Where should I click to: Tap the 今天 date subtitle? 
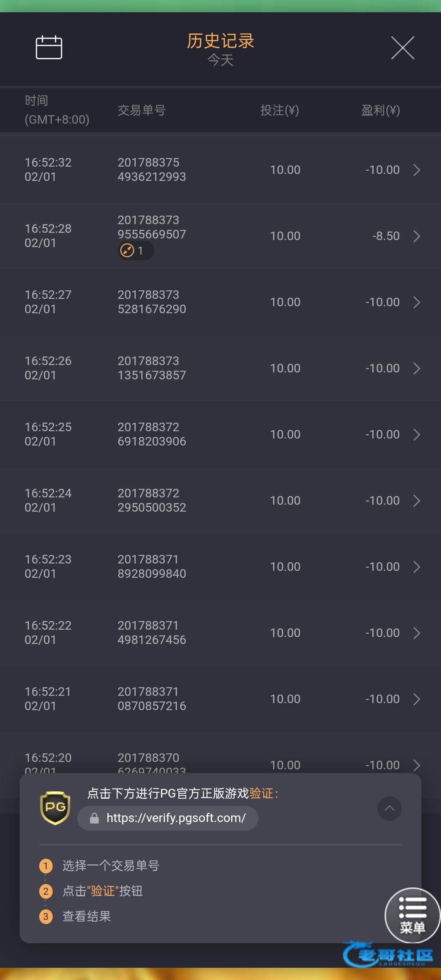pyautogui.click(x=220, y=60)
